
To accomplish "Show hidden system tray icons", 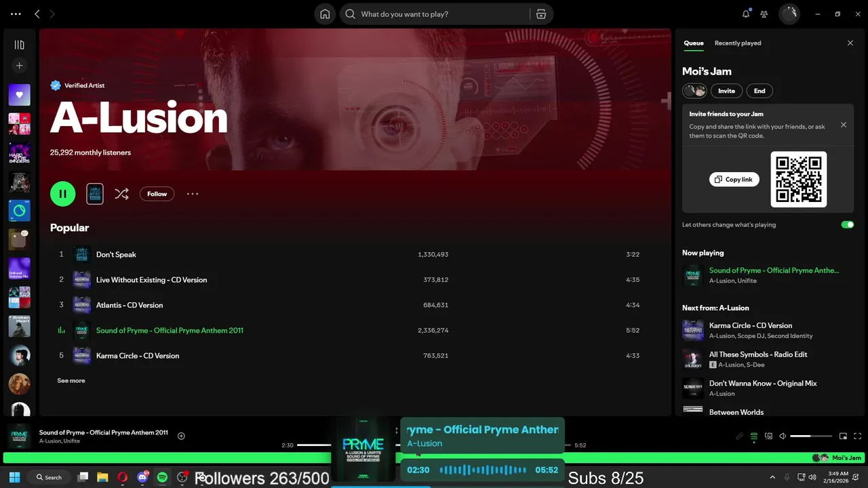I will [x=772, y=477].
